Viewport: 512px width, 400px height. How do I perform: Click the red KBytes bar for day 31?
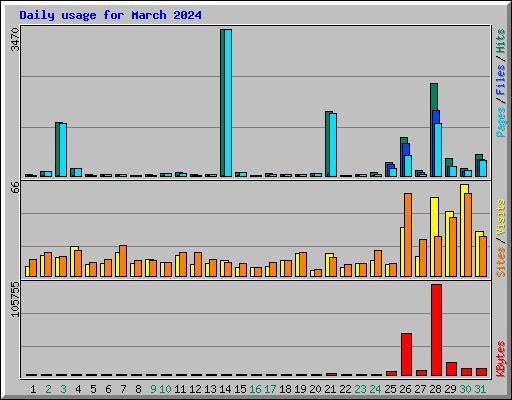[481, 372]
